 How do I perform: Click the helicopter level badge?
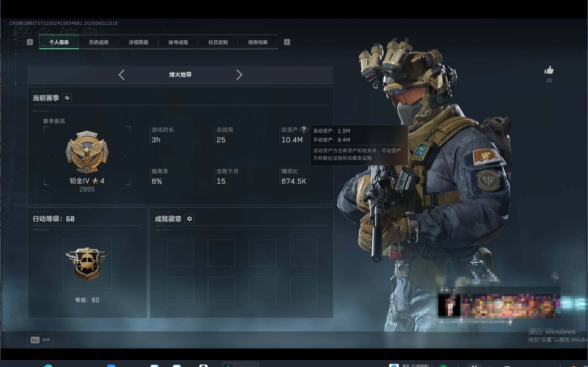87,264
